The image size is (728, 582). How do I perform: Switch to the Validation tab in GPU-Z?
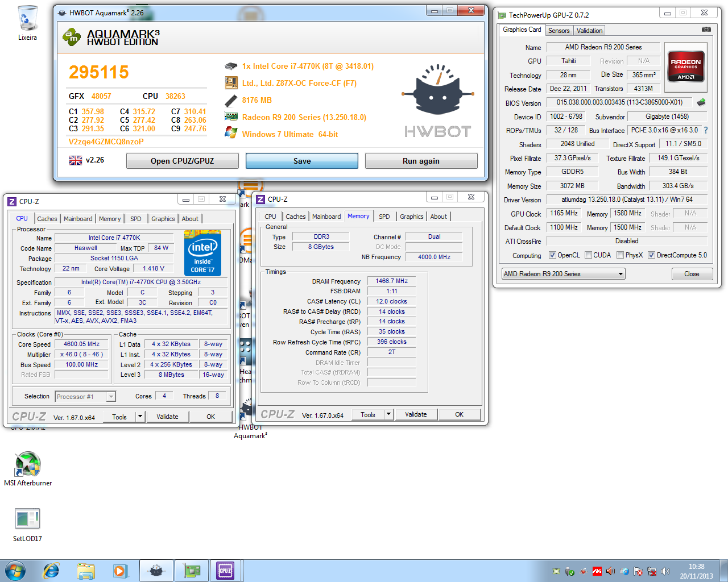589,31
